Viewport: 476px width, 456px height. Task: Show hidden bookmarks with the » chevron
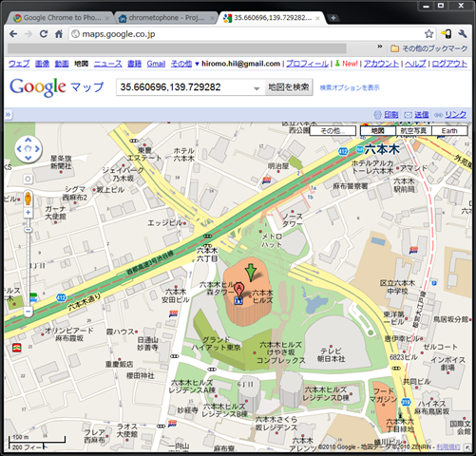click(x=380, y=47)
